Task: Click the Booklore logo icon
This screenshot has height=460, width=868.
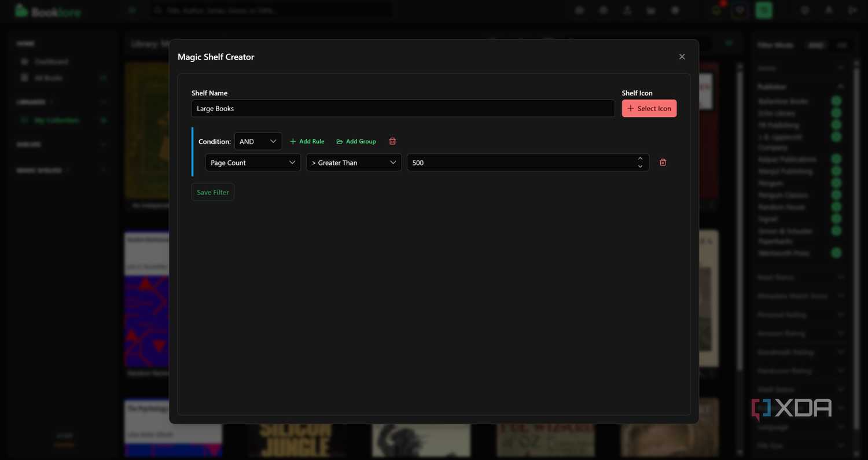Action: [x=21, y=10]
